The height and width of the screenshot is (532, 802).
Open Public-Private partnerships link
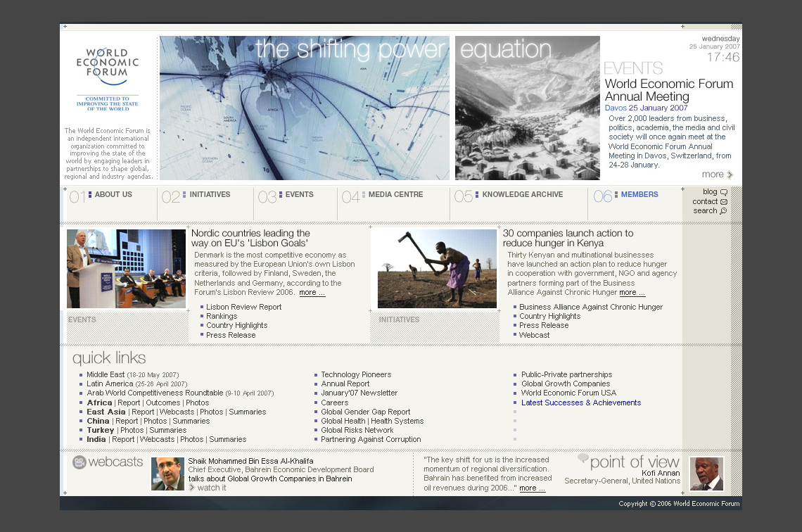567,374
